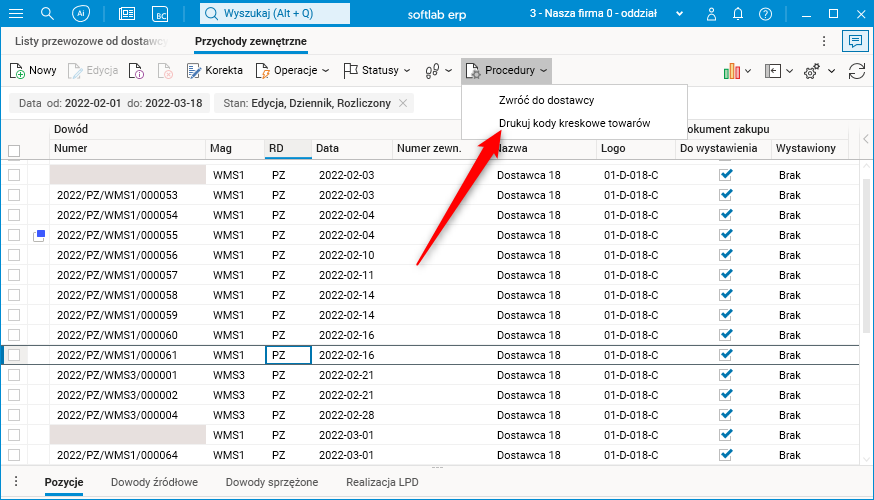The image size is (874, 500).
Task: Select row checkbox for 2022/PZ/WMS1/000054
Action: point(14,215)
